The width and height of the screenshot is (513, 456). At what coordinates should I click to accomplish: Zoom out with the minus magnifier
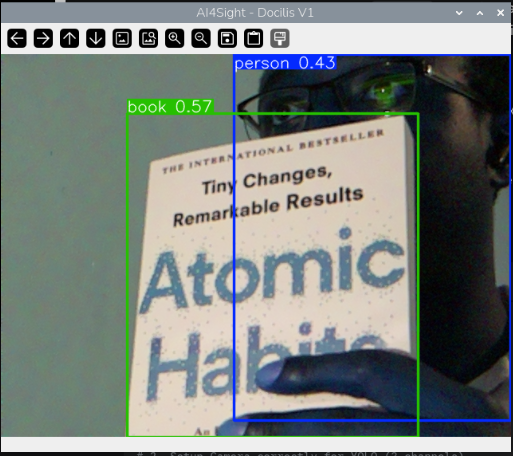(x=201, y=39)
